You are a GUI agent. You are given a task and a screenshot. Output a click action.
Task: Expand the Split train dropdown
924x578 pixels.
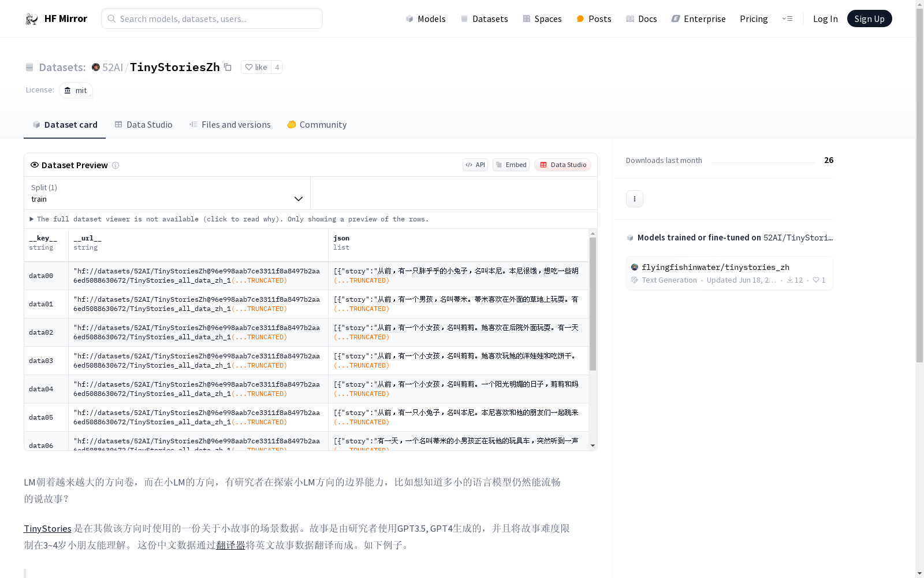coord(167,193)
